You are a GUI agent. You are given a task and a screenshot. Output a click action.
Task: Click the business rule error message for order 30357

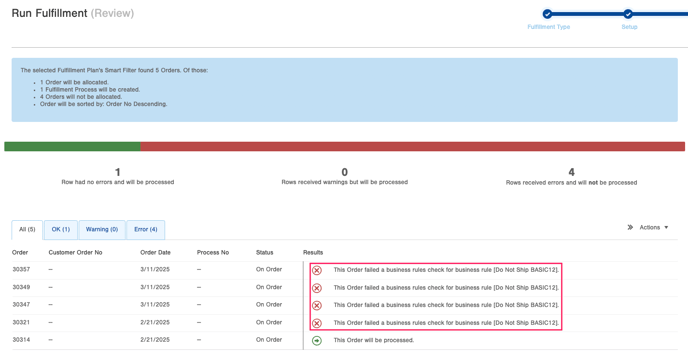point(446,270)
